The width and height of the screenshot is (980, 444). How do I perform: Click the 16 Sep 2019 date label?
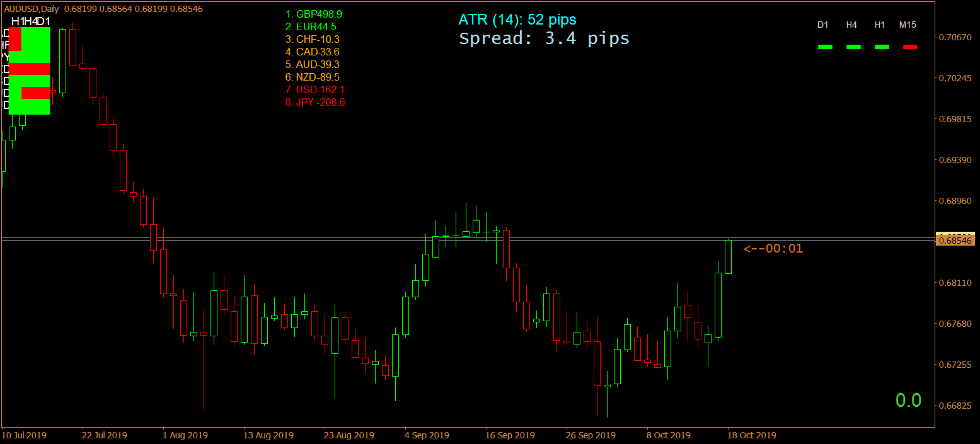click(x=510, y=435)
